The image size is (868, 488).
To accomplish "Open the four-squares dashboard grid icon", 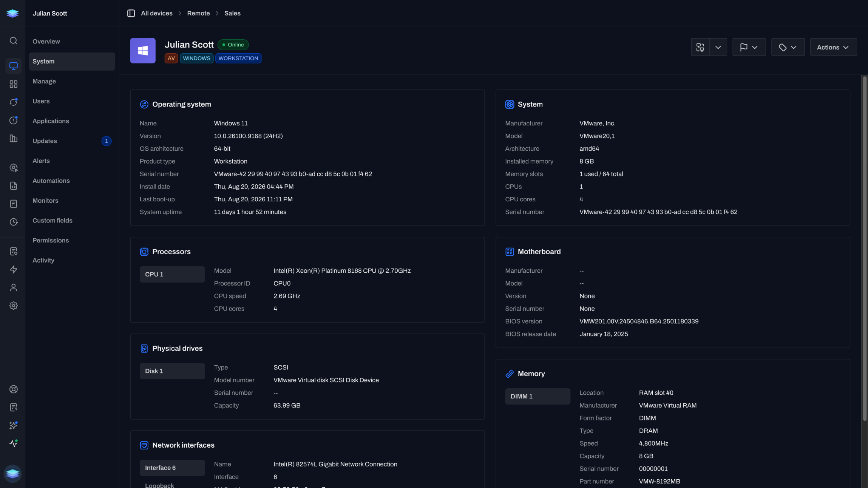I will [14, 84].
